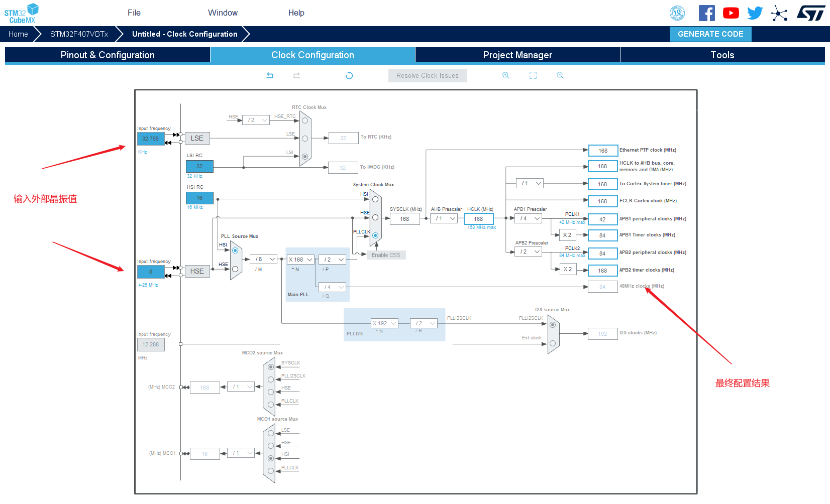Click the Enable CSS button
Screen dimensions: 830x504
(x=386, y=255)
